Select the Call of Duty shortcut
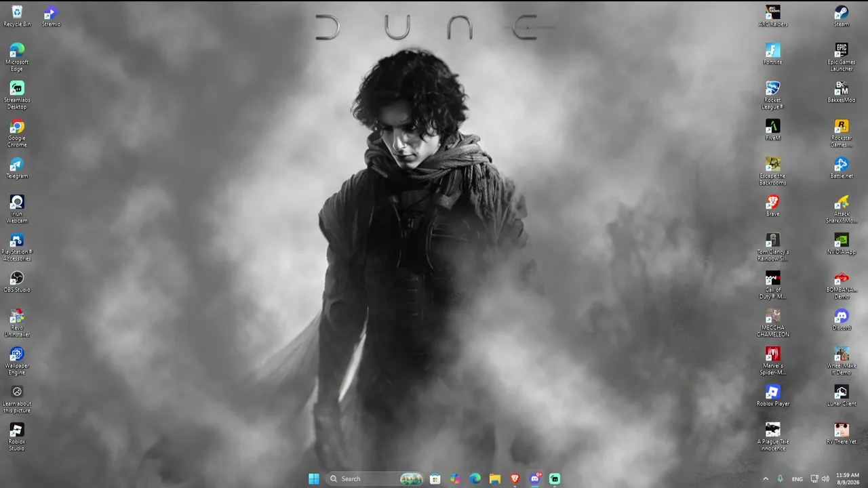The height and width of the screenshot is (488, 868). coord(773,285)
